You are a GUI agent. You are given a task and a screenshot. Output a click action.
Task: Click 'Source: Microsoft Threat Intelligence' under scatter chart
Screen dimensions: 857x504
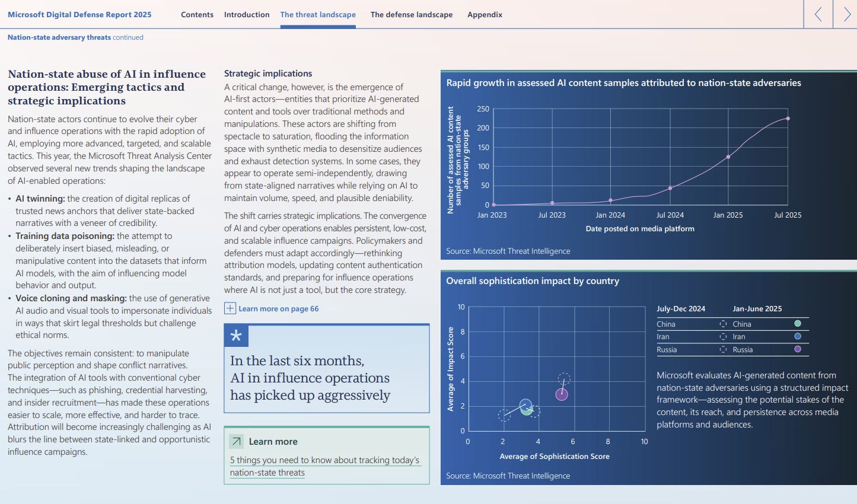click(x=508, y=476)
